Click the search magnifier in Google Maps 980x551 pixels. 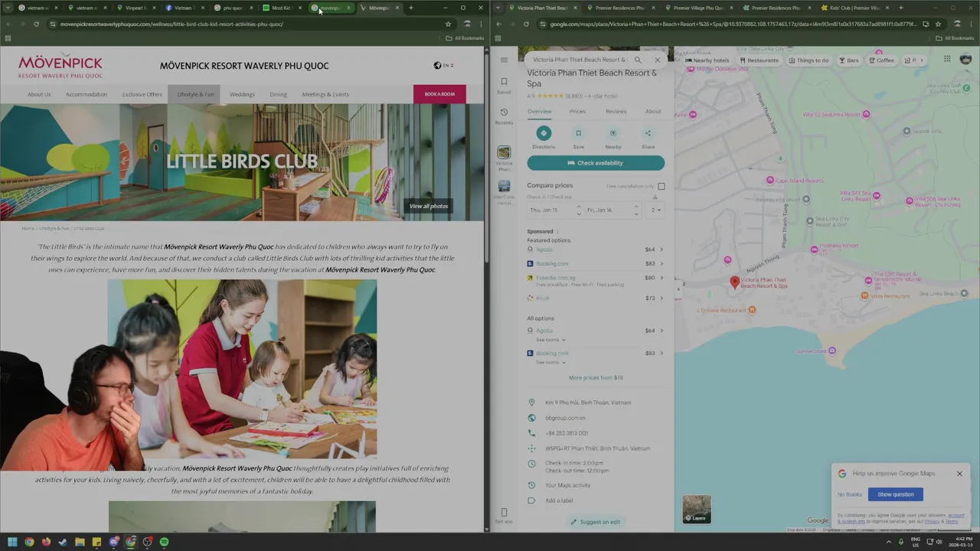coord(638,60)
